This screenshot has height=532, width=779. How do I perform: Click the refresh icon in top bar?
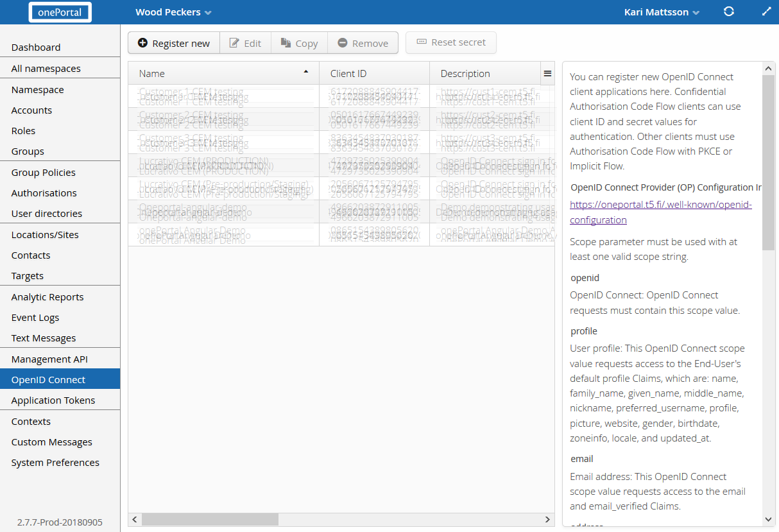tap(728, 12)
